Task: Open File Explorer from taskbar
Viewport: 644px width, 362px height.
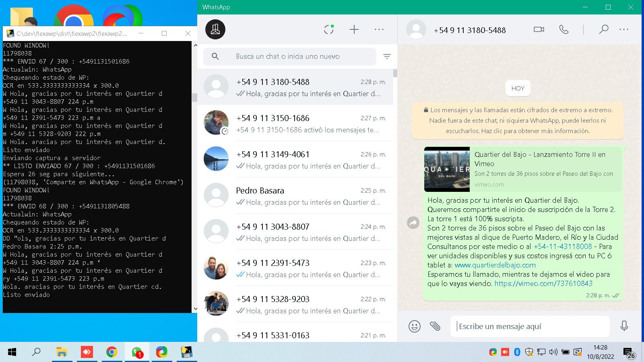Action: pos(62,352)
